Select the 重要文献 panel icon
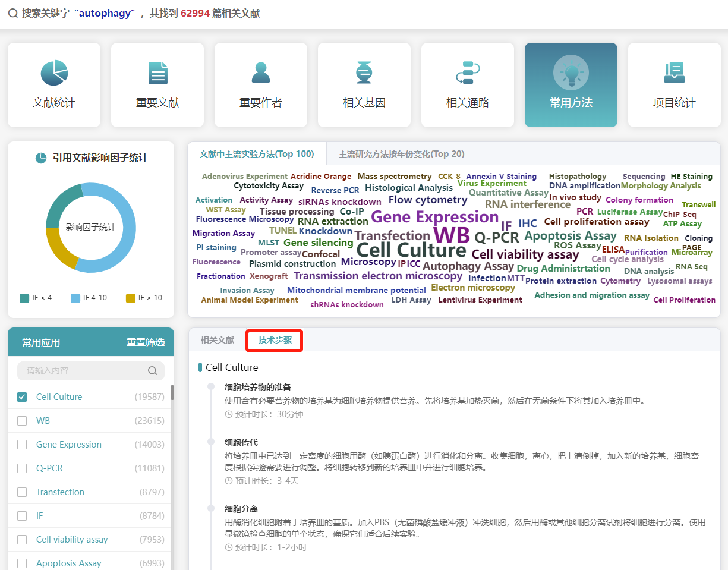 157,72
